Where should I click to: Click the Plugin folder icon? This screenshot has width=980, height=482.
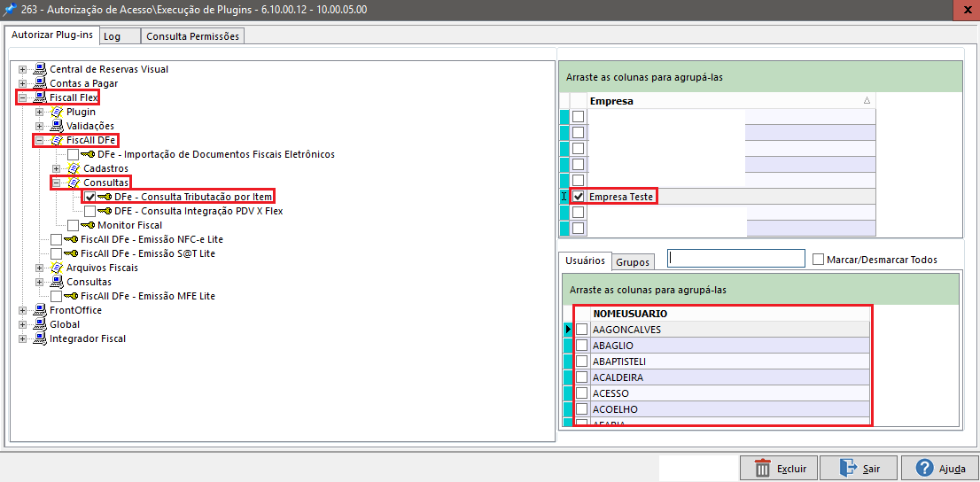pyautogui.click(x=57, y=112)
